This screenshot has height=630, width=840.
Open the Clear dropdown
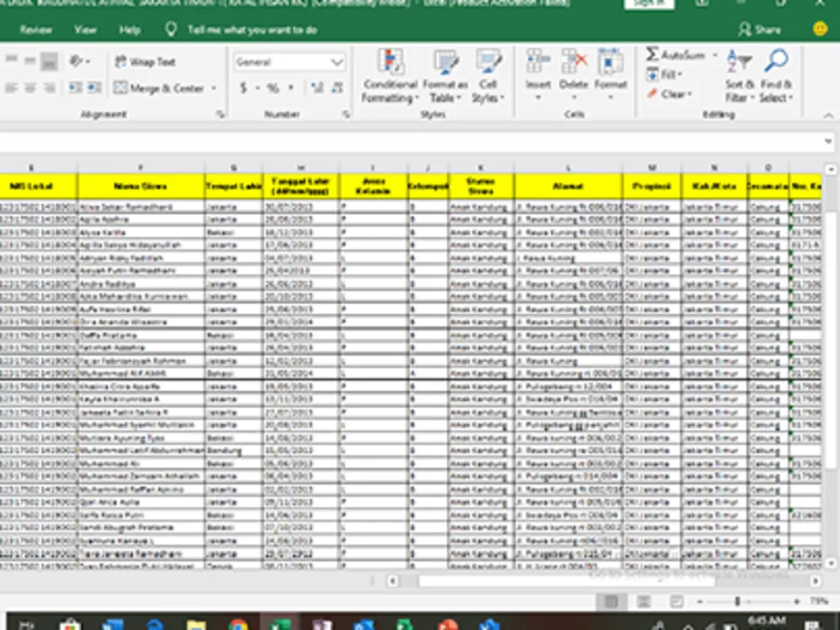tap(669, 94)
